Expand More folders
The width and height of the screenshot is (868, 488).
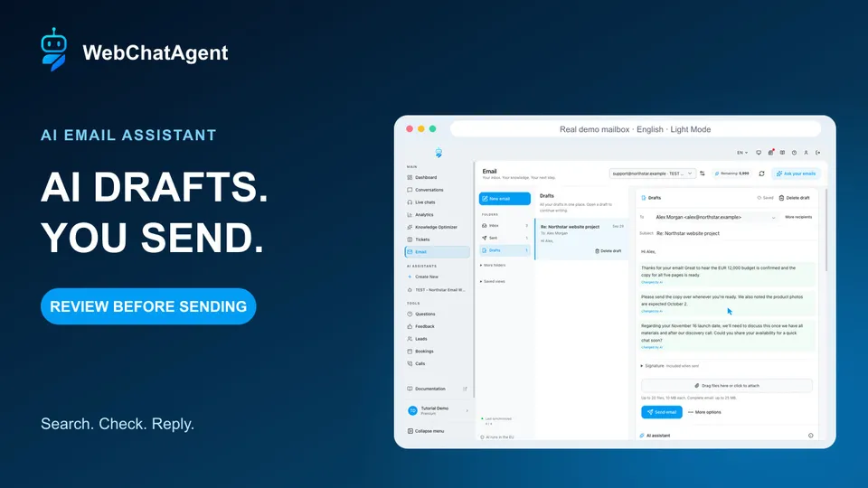(493, 265)
